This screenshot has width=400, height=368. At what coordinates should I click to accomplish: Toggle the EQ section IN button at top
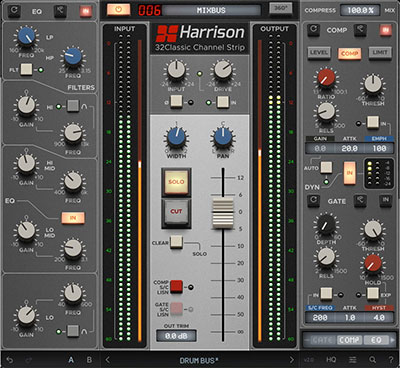click(x=86, y=11)
